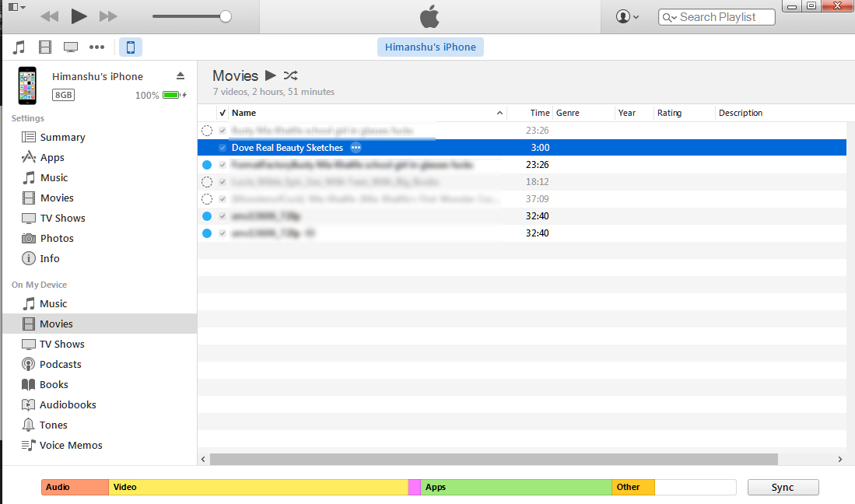The width and height of the screenshot is (855, 504).
Task: Click the 8GB capacity badge
Action: (63, 95)
